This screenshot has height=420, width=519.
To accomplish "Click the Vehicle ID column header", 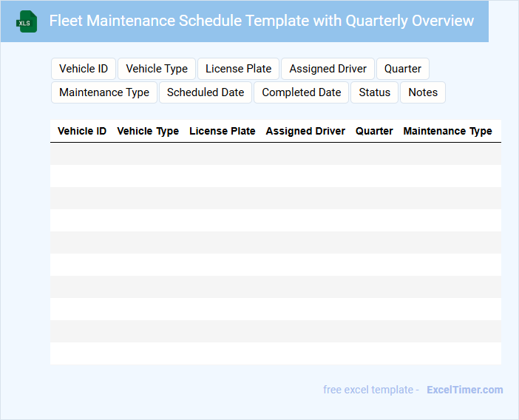I will (82, 131).
